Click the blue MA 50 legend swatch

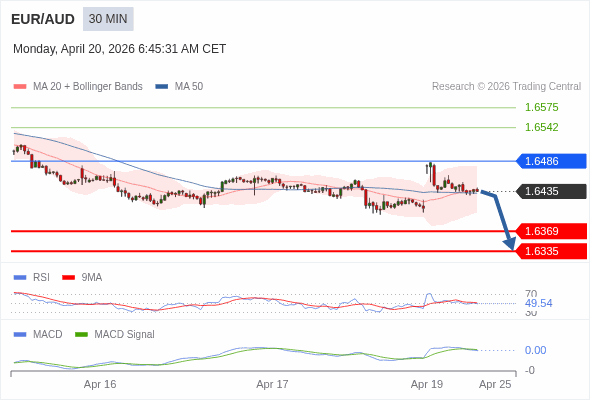[162, 87]
